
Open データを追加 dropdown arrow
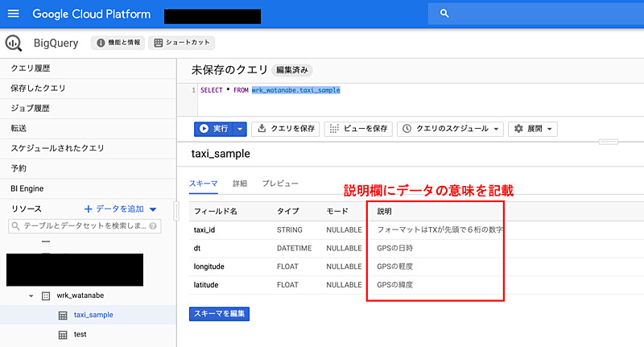(153, 209)
